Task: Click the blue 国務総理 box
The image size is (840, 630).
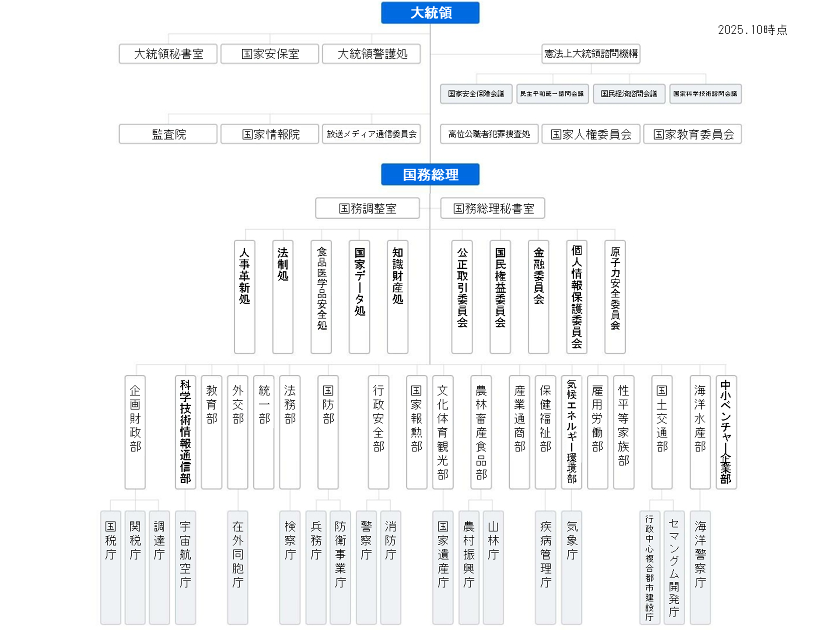Action: click(x=430, y=174)
